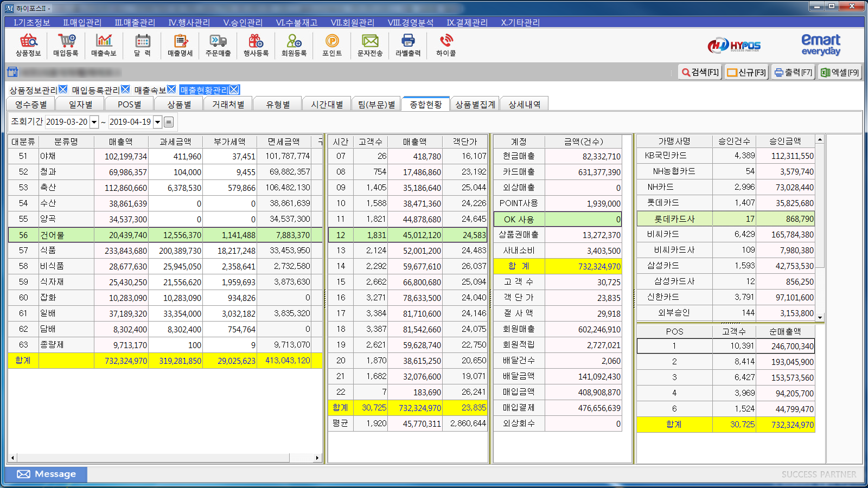
Task: Launch the 매출속보 chart icon
Action: pyautogui.click(x=104, y=45)
